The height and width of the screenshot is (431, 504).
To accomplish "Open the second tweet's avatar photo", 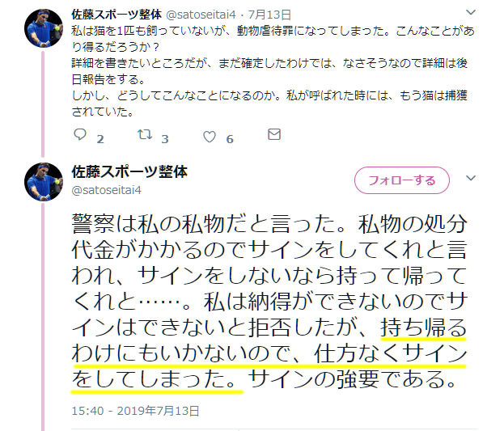I will tap(44, 182).
